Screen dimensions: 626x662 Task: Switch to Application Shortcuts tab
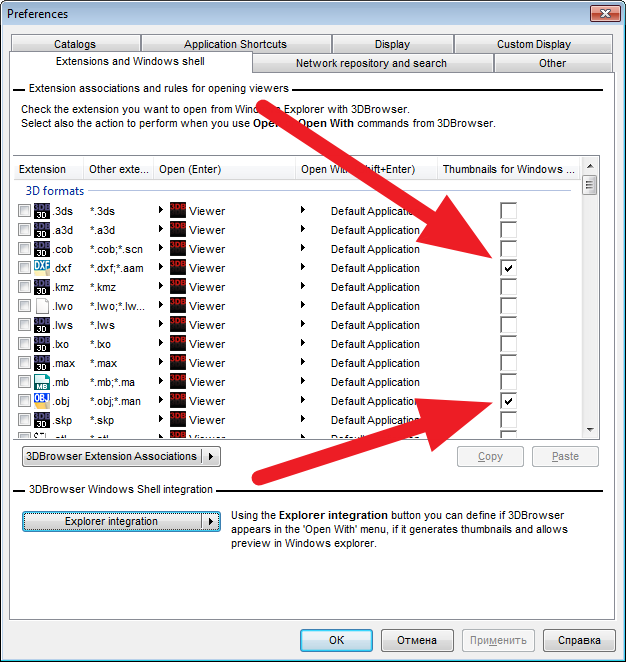236,44
